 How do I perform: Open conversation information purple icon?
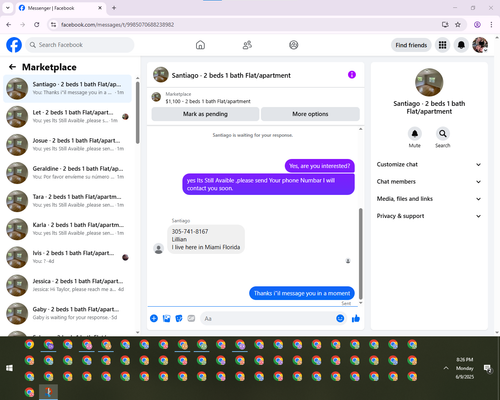coord(352,75)
